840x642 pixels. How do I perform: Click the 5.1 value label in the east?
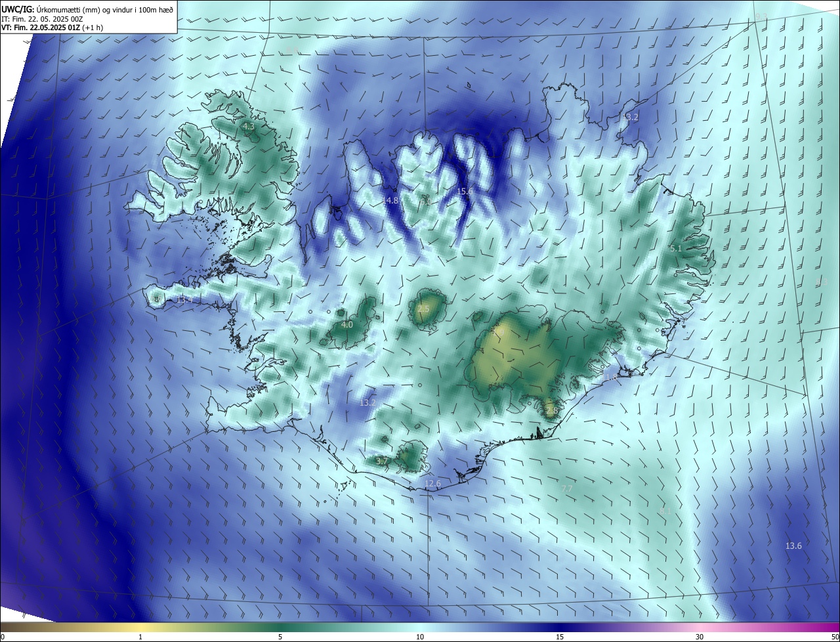[x=676, y=249]
